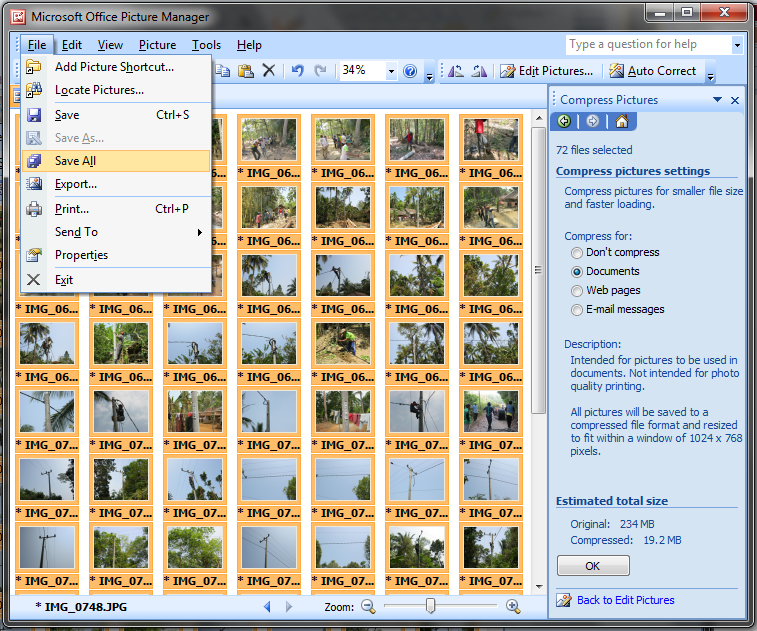Image resolution: width=757 pixels, height=631 pixels.
Task: Select the Documents radio button
Action: (x=576, y=271)
